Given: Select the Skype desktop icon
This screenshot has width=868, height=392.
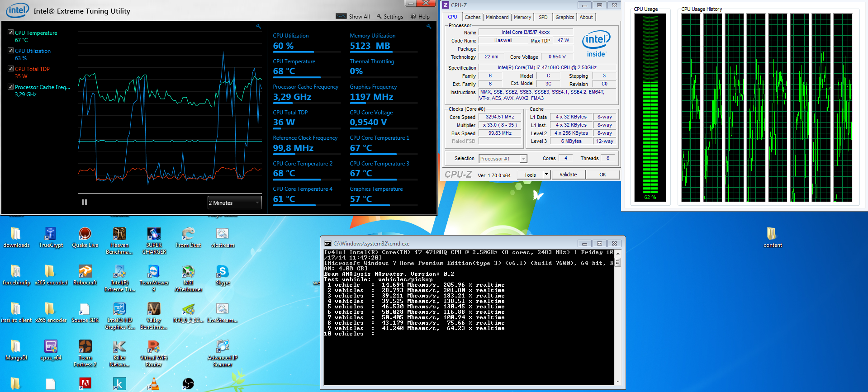Looking at the screenshot, I should coord(223,275).
